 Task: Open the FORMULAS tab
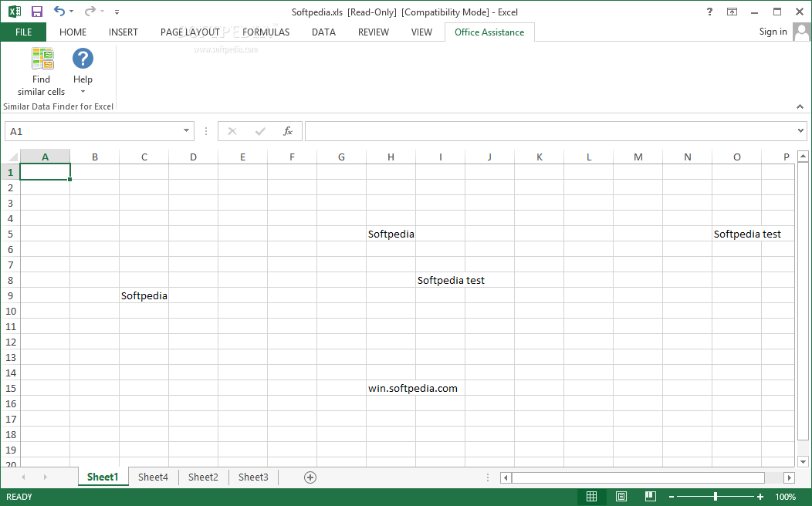coord(266,32)
